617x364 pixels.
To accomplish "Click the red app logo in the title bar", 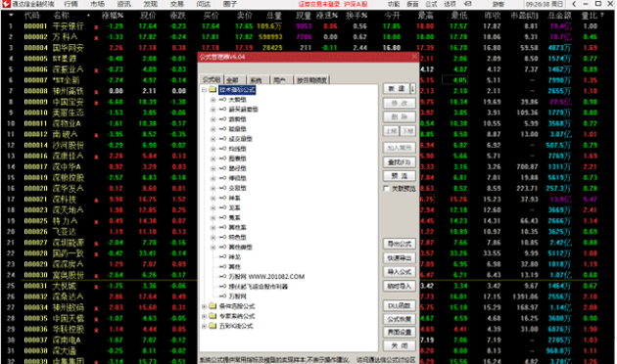I will pyautogui.click(x=6, y=4).
